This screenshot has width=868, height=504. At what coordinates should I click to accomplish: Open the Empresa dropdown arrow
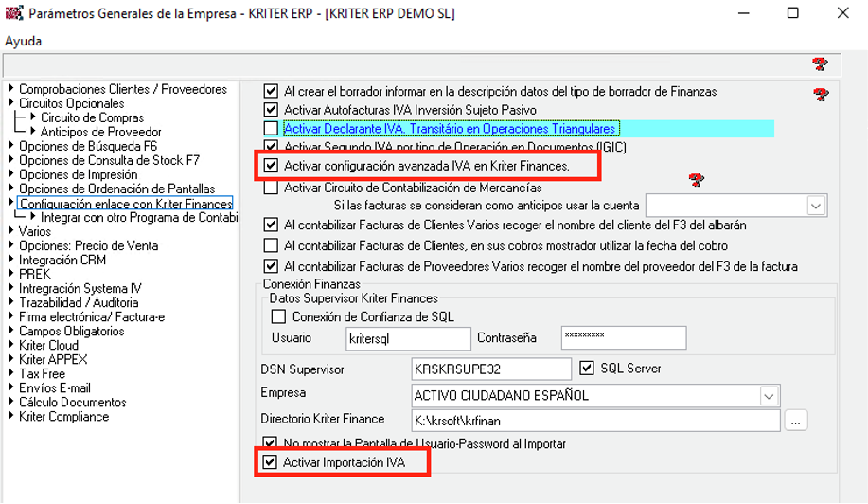(769, 396)
